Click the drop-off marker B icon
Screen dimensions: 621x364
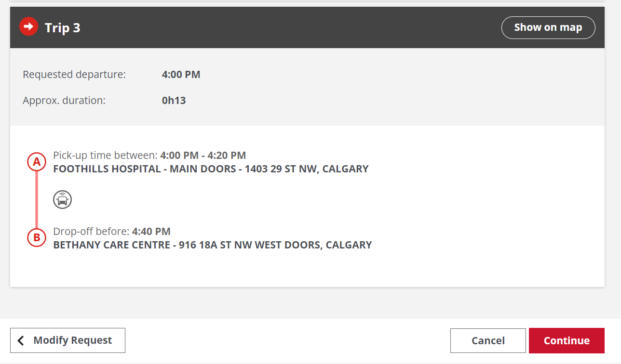pos(36,237)
